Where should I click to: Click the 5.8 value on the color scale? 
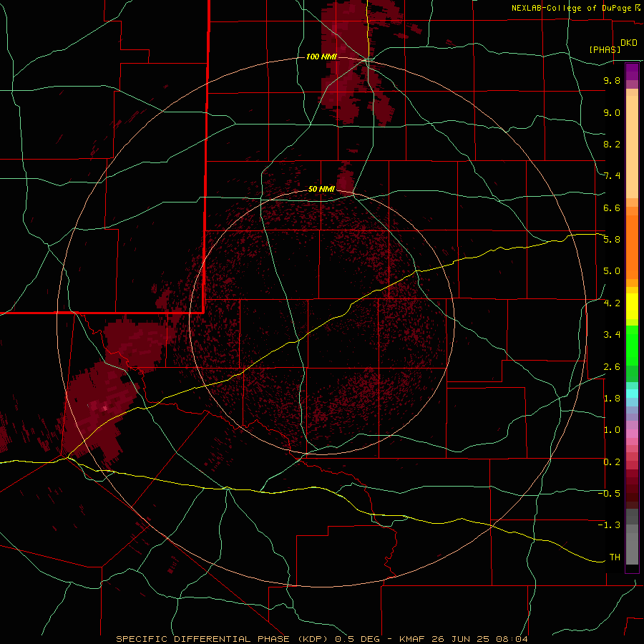point(612,240)
